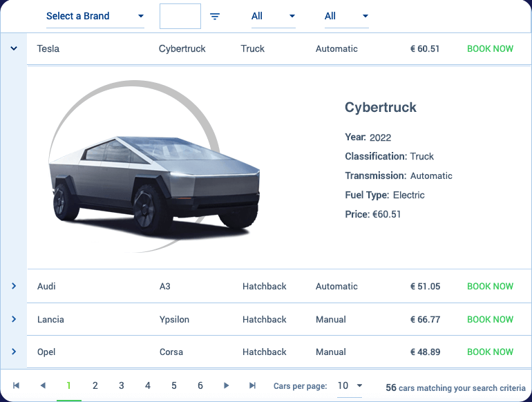The image size is (532, 402).
Task: Book the Tesla Cybertruck now
Action: click(x=490, y=49)
